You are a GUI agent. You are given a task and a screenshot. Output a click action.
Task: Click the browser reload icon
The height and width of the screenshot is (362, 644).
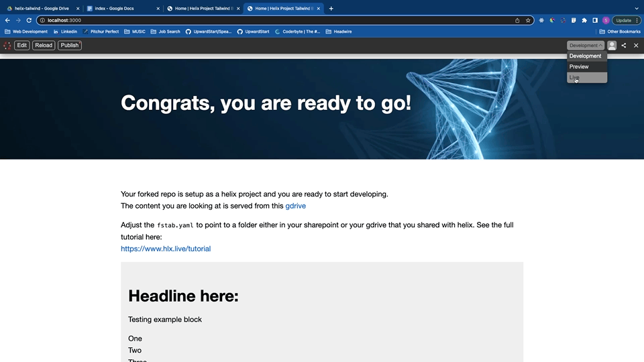29,20
